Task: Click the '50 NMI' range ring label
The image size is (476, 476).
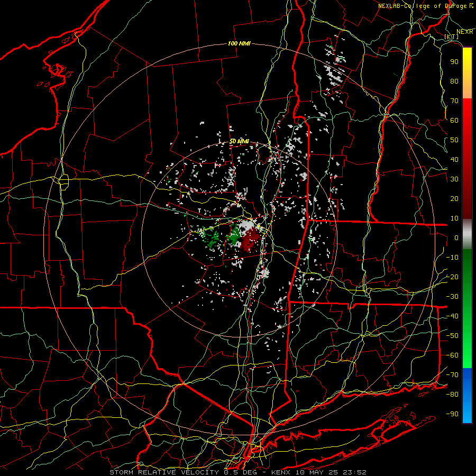Action: 239,141
